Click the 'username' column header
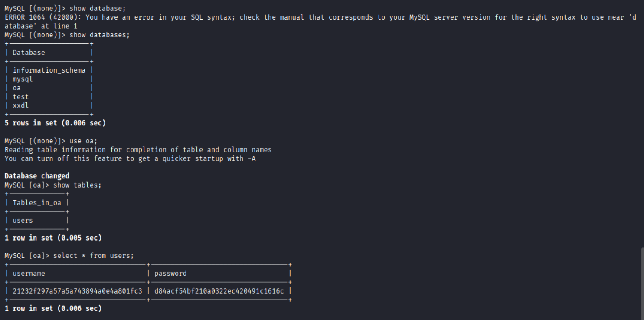Screen dimensions: 644x320 29,274
